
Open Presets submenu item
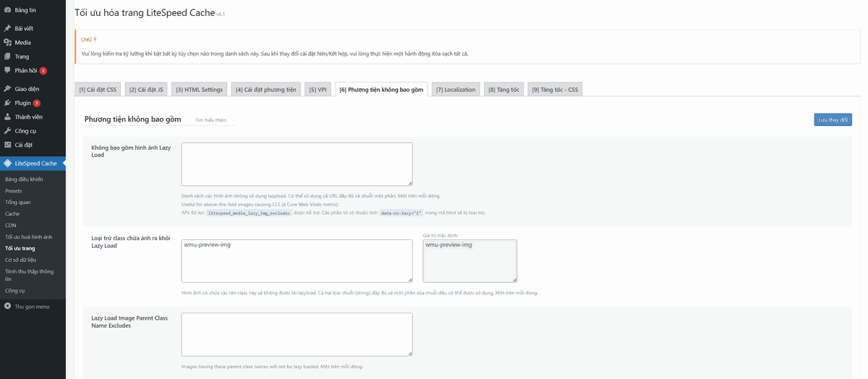pos(14,191)
